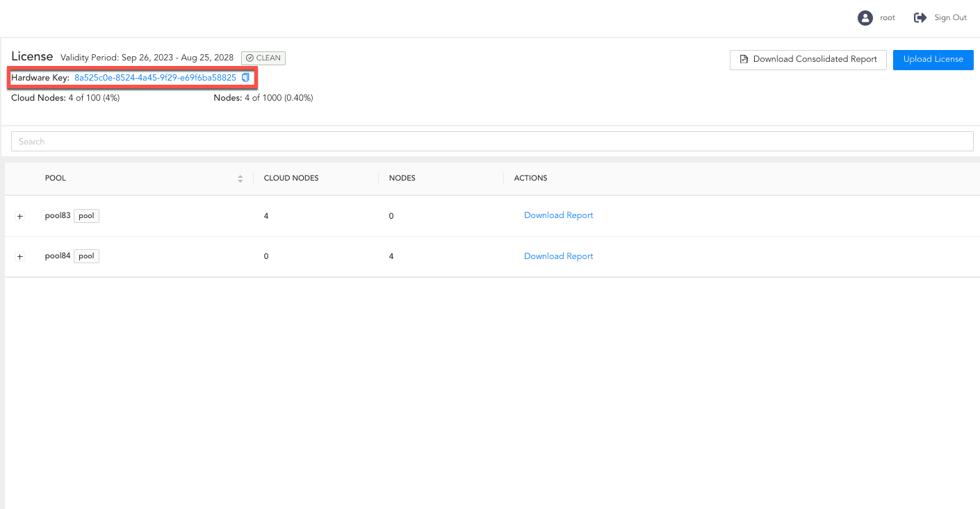980x509 pixels.
Task: Click the Sign Out arrow icon
Action: pos(920,18)
